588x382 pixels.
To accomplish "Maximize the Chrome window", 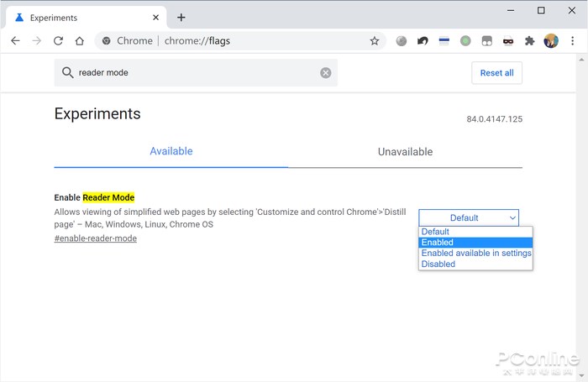I will (x=541, y=11).
